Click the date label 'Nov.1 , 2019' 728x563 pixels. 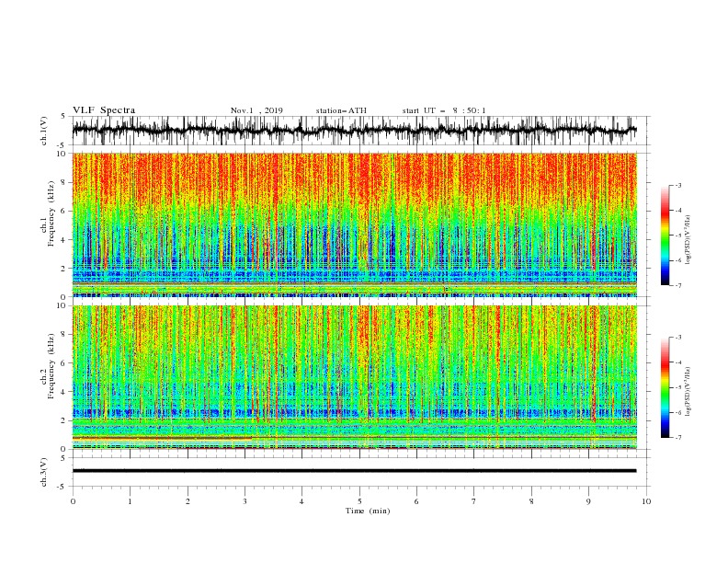256,110
